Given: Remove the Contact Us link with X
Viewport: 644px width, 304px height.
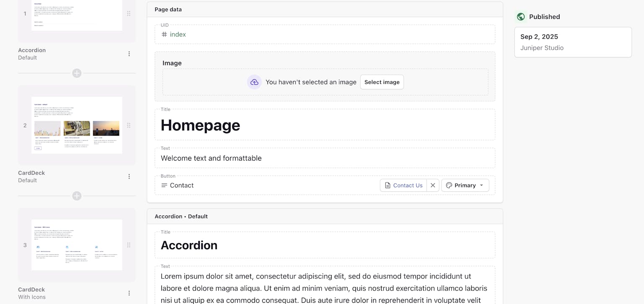Looking at the screenshot, I should coord(433,185).
